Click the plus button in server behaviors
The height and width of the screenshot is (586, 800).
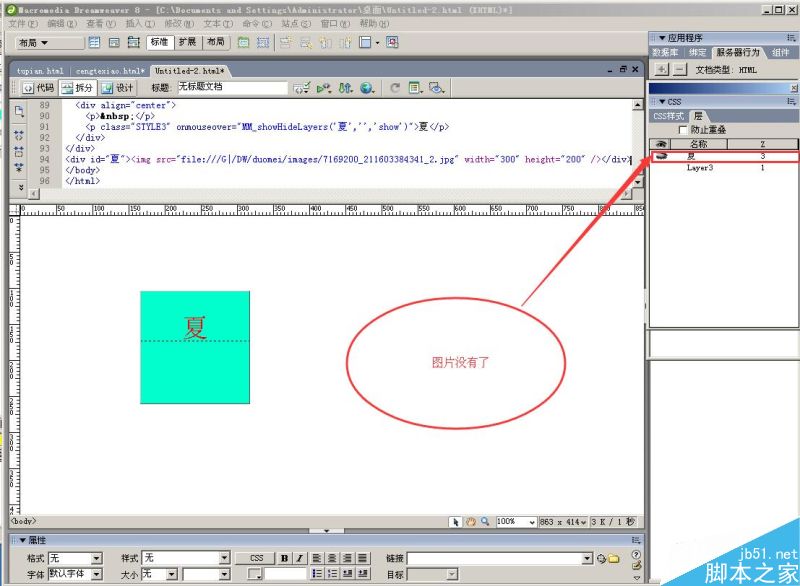tap(661, 69)
